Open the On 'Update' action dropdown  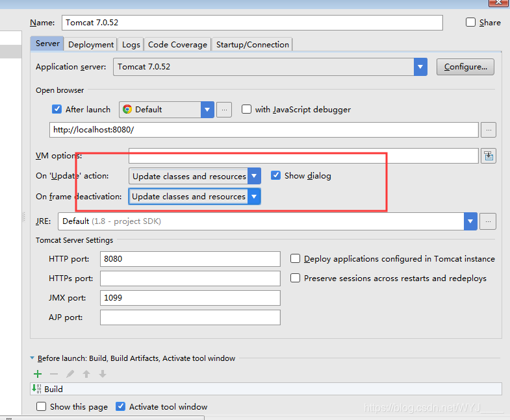pyautogui.click(x=254, y=176)
